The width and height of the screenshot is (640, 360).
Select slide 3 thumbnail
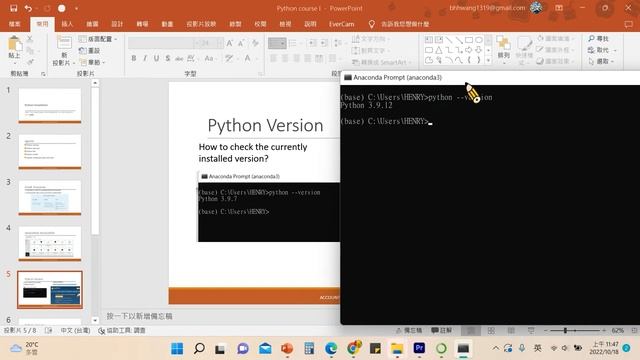(x=50, y=198)
